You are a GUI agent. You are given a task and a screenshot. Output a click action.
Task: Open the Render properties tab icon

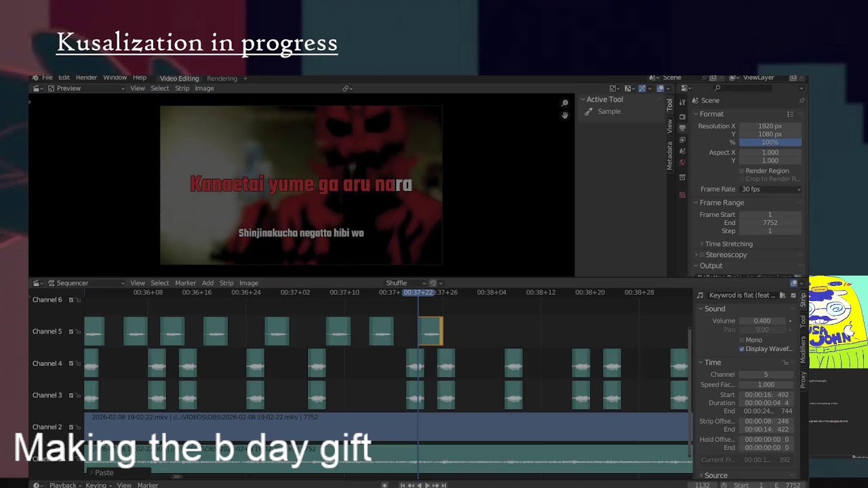tap(682, 116)
